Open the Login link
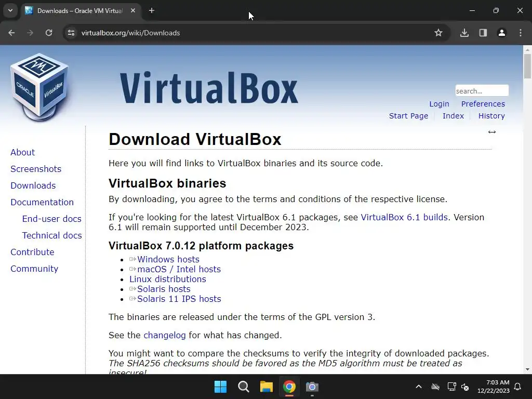Viewport: 532px width, 399px height. (439, 104)
